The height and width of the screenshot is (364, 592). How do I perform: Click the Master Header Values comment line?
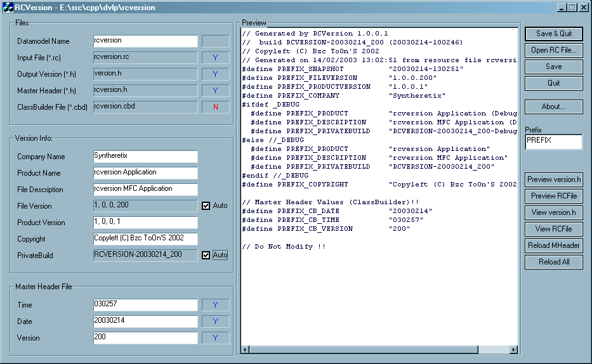click(331, 202)
